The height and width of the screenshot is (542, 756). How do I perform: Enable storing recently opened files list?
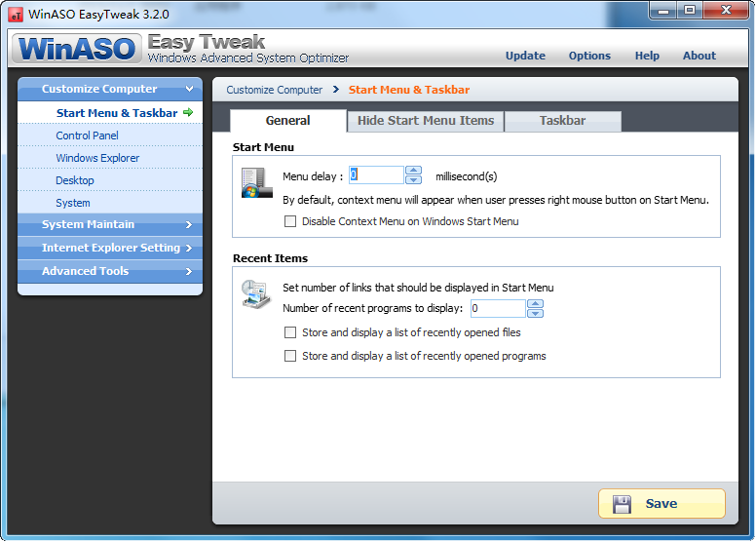[x=290, y=332]
